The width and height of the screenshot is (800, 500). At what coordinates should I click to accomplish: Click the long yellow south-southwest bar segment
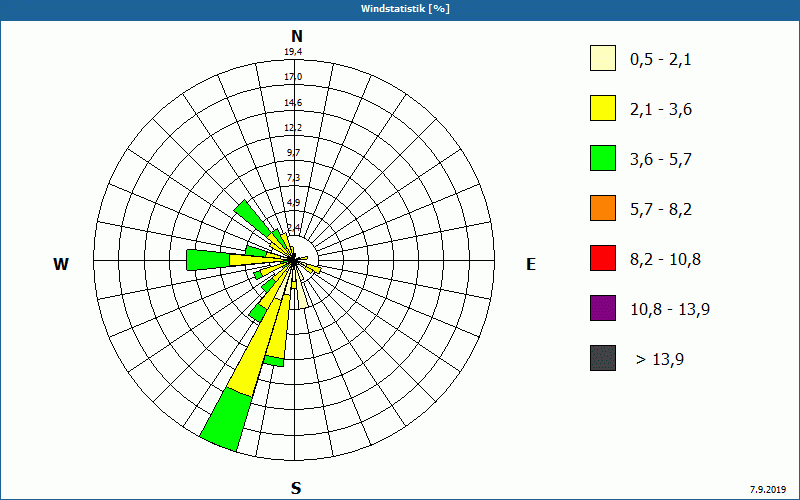(x=254, y=348)
